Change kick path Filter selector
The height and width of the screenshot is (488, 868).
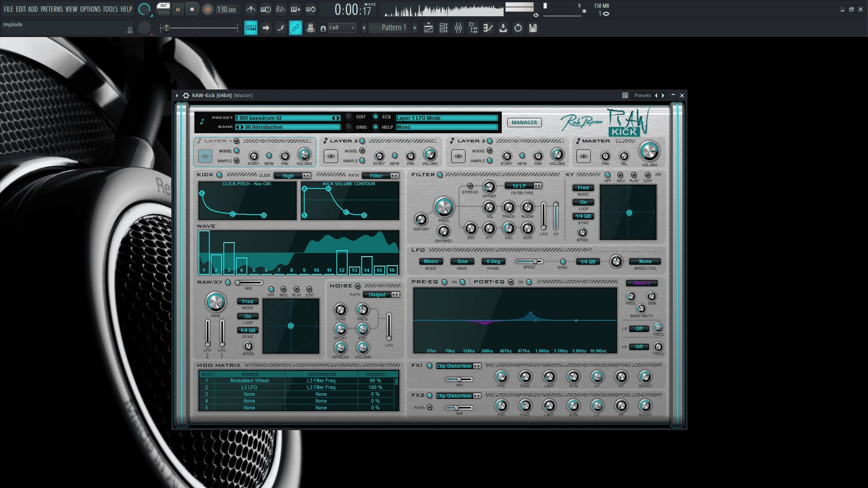(381, 176)
